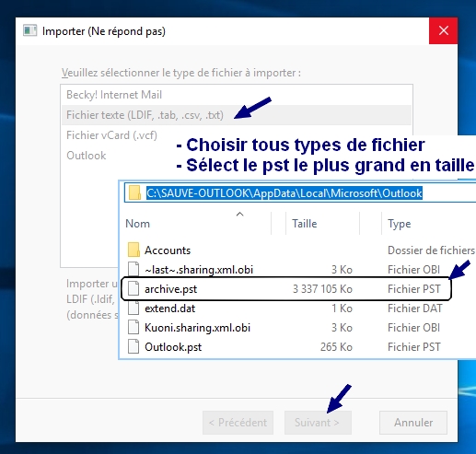Select the Outlook.pst file

click(x=173, y=347)
